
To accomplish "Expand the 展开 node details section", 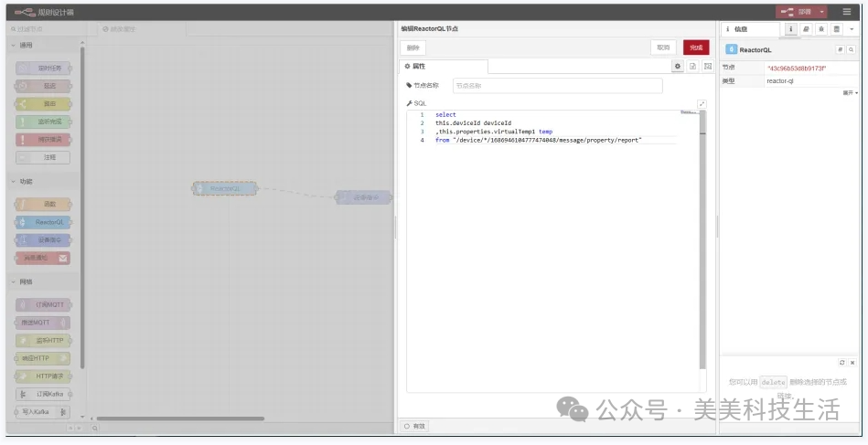I will tap(851, 93).
